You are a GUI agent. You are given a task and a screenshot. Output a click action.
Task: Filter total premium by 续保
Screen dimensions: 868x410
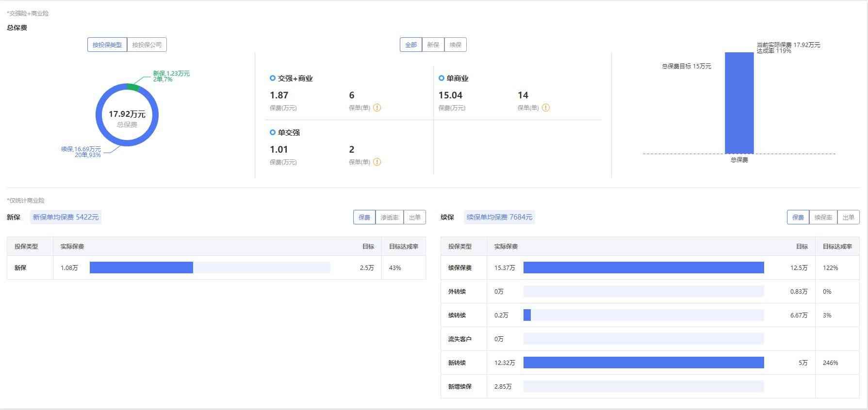click(x=456, y=45)
